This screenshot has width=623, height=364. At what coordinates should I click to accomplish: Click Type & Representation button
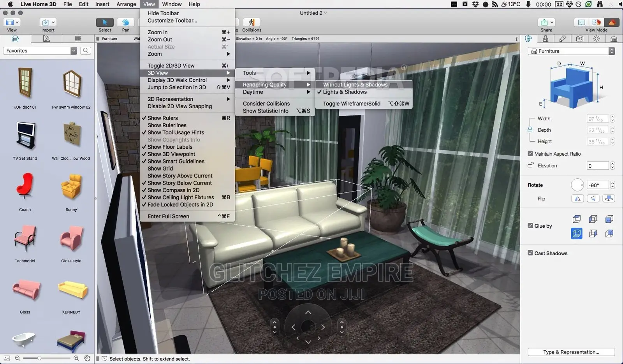coord(571,352)
